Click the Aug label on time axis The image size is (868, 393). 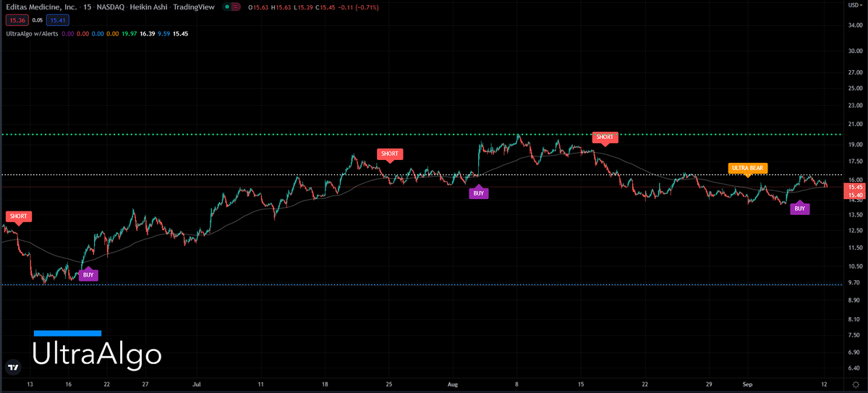(453, 384)
